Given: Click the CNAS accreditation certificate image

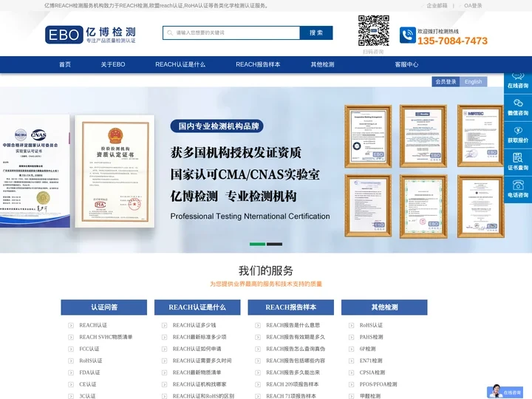Looking at the screenshot, I should tap(35, 171).
